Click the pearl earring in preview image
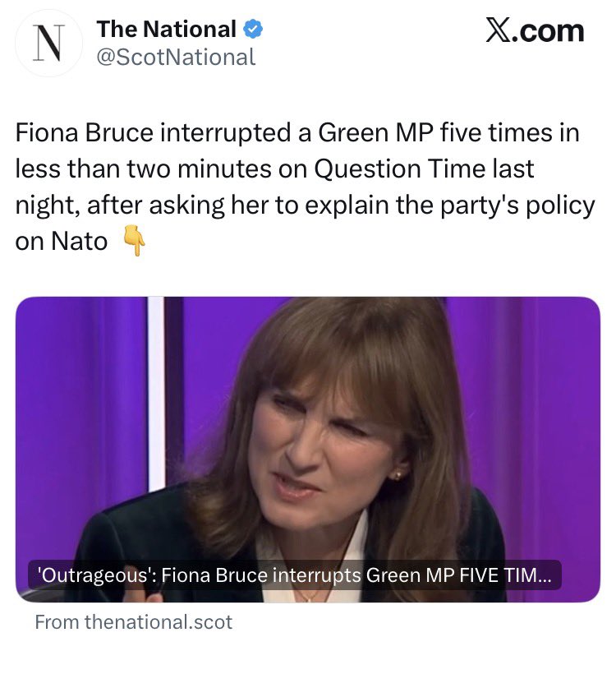The height and width of the screenshot is (674, 616). 396,475
